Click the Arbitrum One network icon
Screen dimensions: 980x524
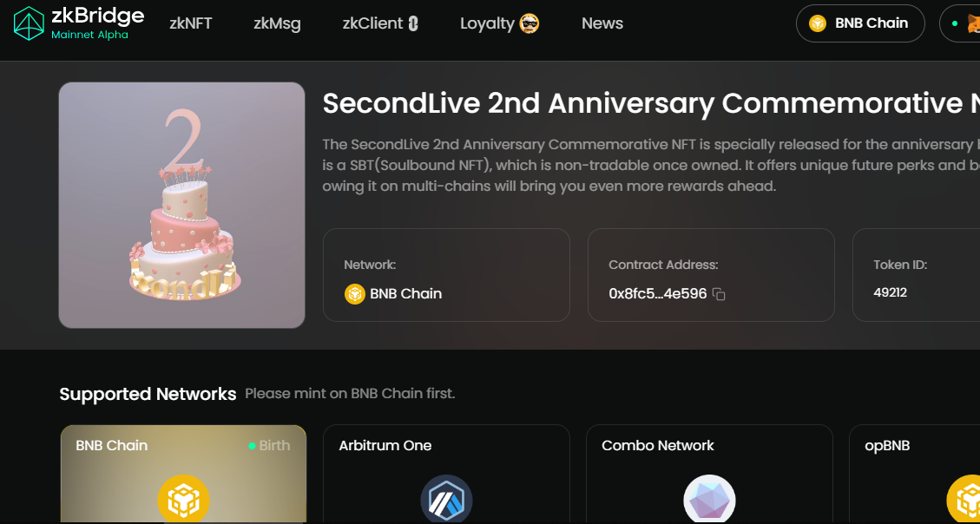tap(445, 500)
